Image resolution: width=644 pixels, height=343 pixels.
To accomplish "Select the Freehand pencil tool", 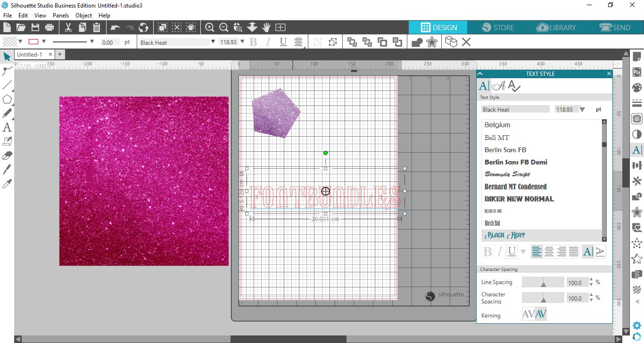I will [x=7, y=114].
